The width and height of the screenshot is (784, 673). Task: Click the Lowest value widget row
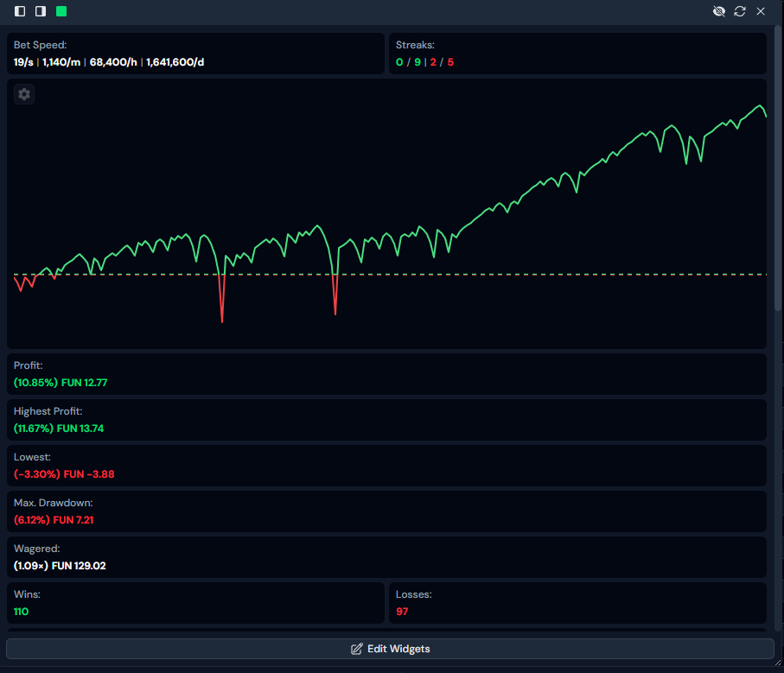point(386,466)
